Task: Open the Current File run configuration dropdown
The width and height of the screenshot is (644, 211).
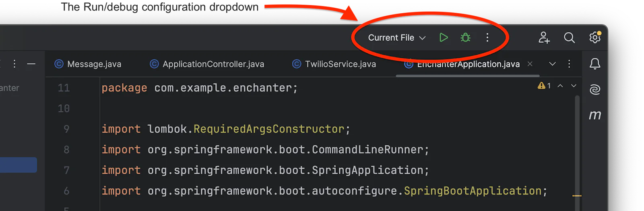Action: (x=396, y=37)
